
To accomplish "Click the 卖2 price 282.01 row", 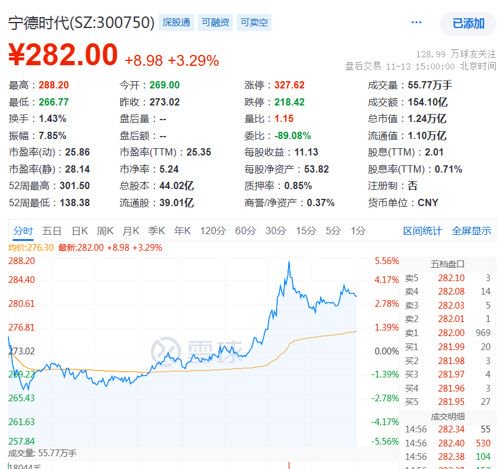I will (448, 319).
